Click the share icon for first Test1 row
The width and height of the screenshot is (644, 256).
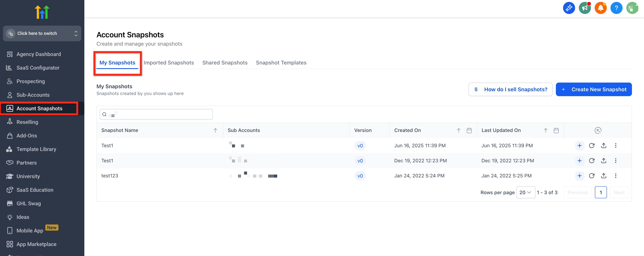tap(604, 146)
